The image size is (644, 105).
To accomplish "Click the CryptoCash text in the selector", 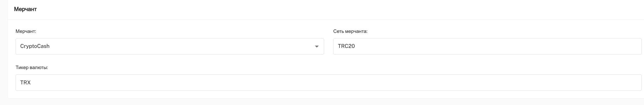I will [35, 46].
